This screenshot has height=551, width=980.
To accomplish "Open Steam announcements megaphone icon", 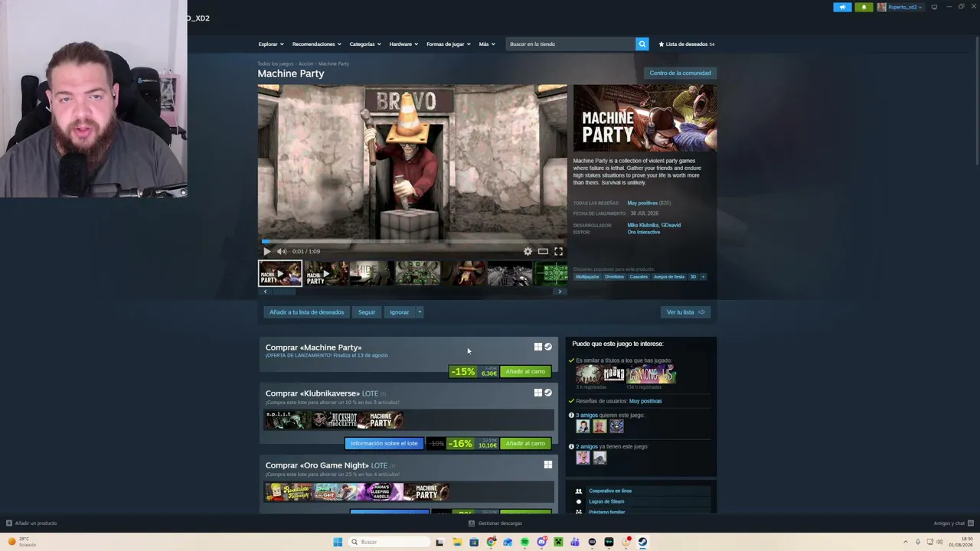I will (x=842, y=7).
